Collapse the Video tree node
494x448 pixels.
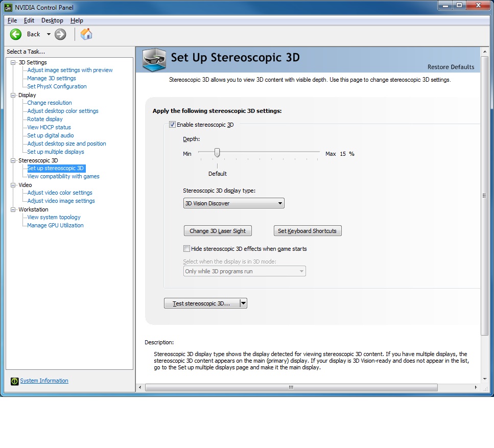[x=13, y=185]
